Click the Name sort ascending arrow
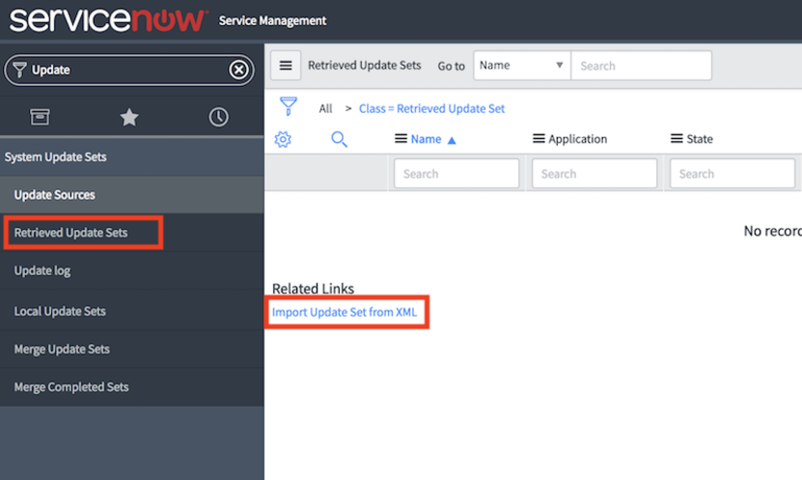Image resolution: width=802 pixels, height=480 pixels. (x=452, y=140)
